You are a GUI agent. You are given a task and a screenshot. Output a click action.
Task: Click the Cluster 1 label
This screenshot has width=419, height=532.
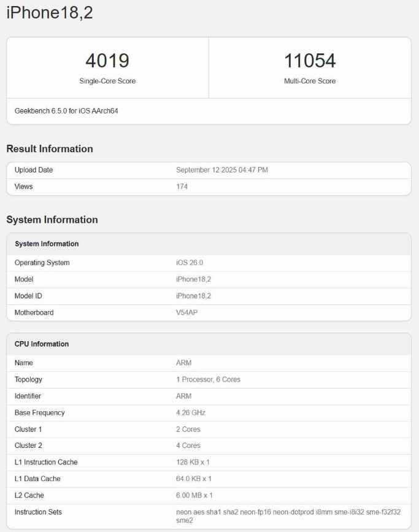[28, 429]
